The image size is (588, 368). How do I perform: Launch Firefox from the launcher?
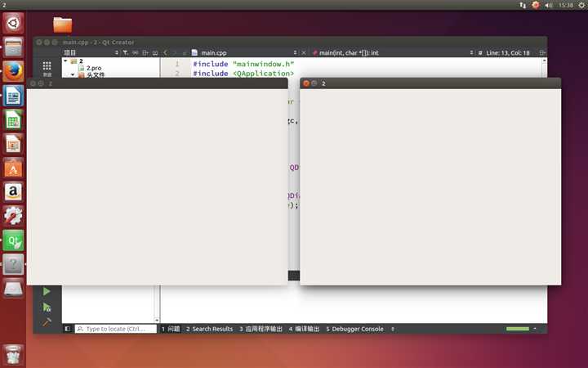coord(13,71)
